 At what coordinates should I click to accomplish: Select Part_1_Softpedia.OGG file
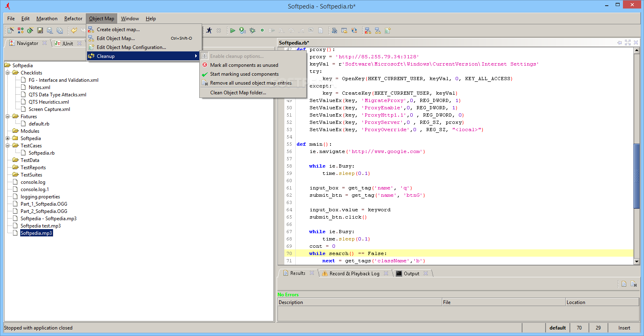44,204
